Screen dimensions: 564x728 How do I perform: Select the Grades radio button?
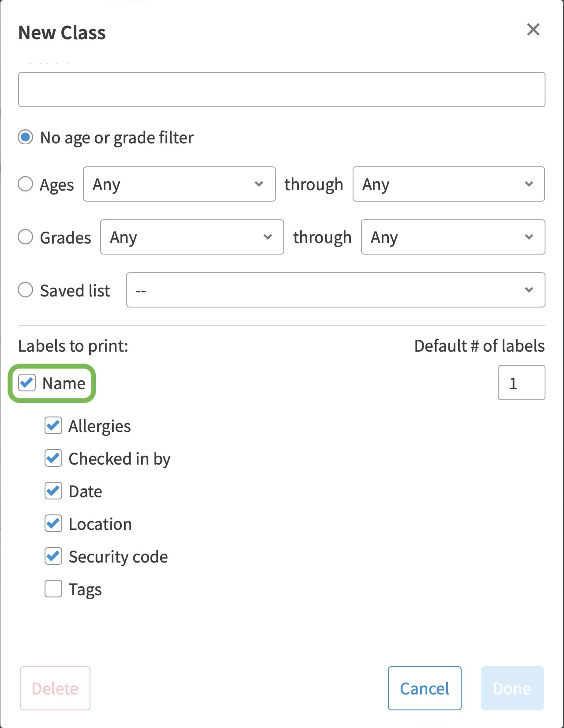click(26, 237)
